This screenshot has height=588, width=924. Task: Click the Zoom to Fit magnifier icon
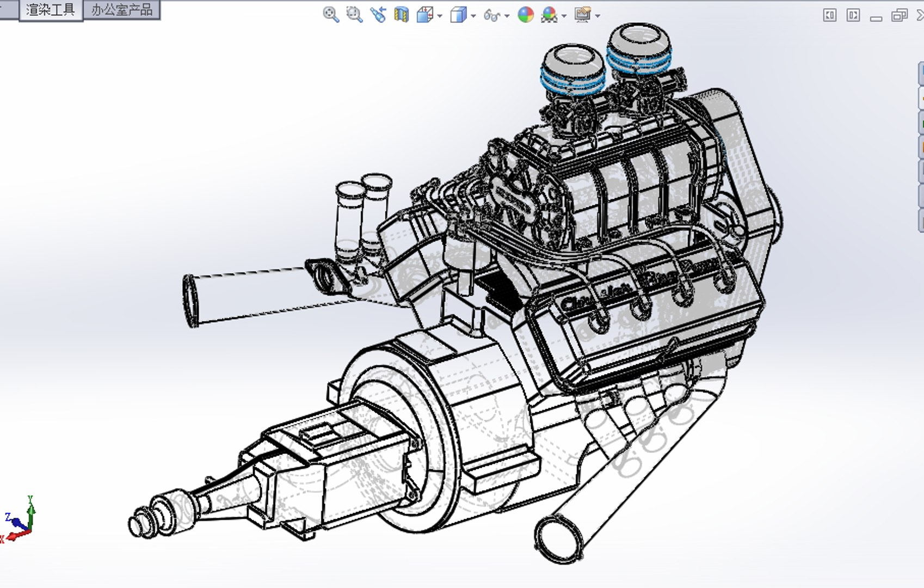(331, 15)
